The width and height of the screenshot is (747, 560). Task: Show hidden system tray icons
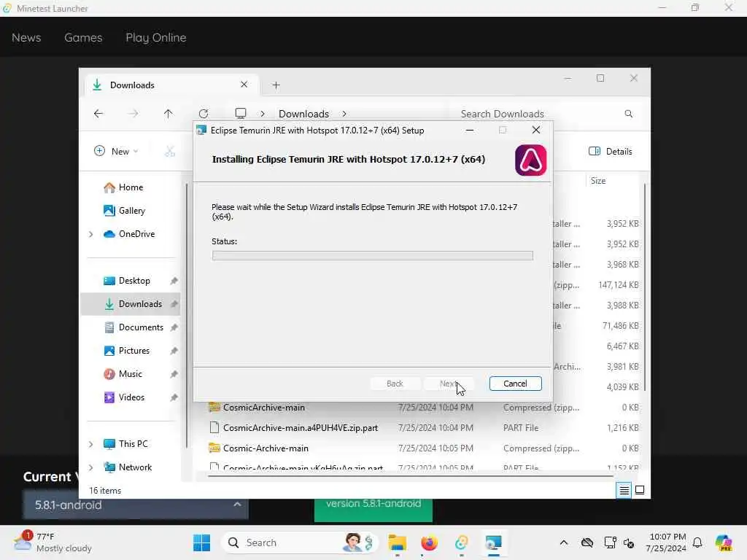[564, 542]
